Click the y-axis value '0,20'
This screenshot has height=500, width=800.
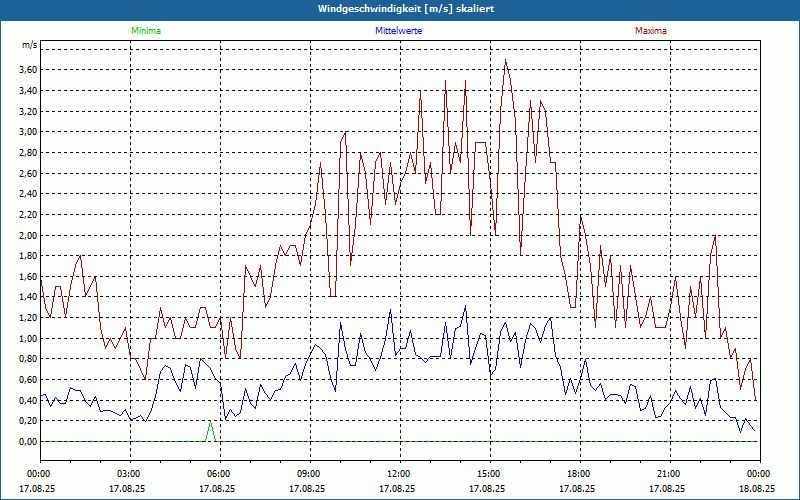pos(28,421)
